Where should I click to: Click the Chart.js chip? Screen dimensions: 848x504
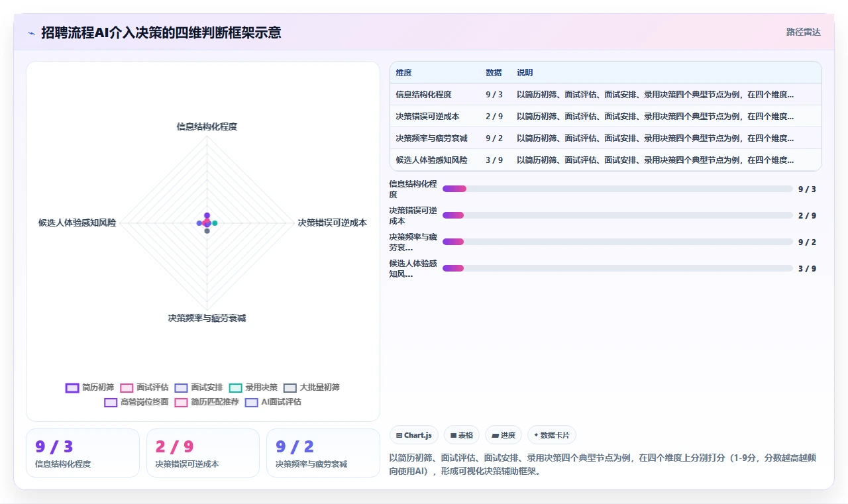tap(414, 435)
